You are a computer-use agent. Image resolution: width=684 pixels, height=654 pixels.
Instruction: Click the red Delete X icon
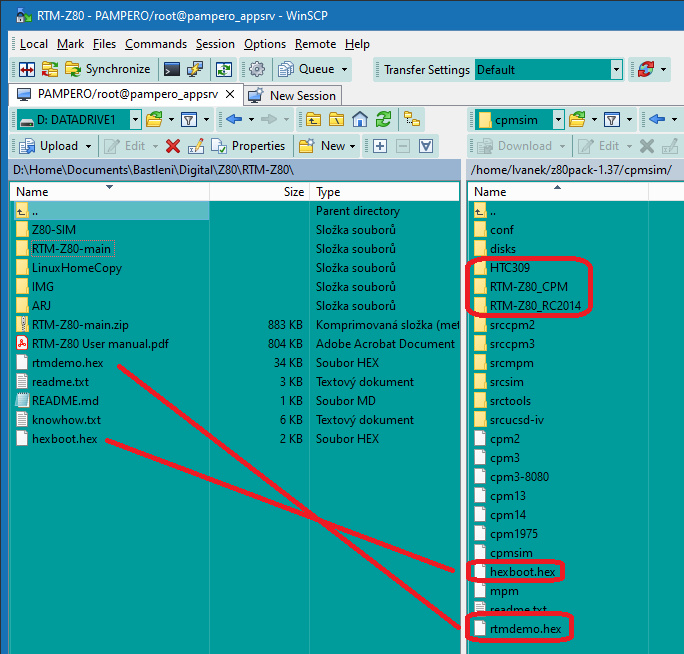[x=173, y=146]
